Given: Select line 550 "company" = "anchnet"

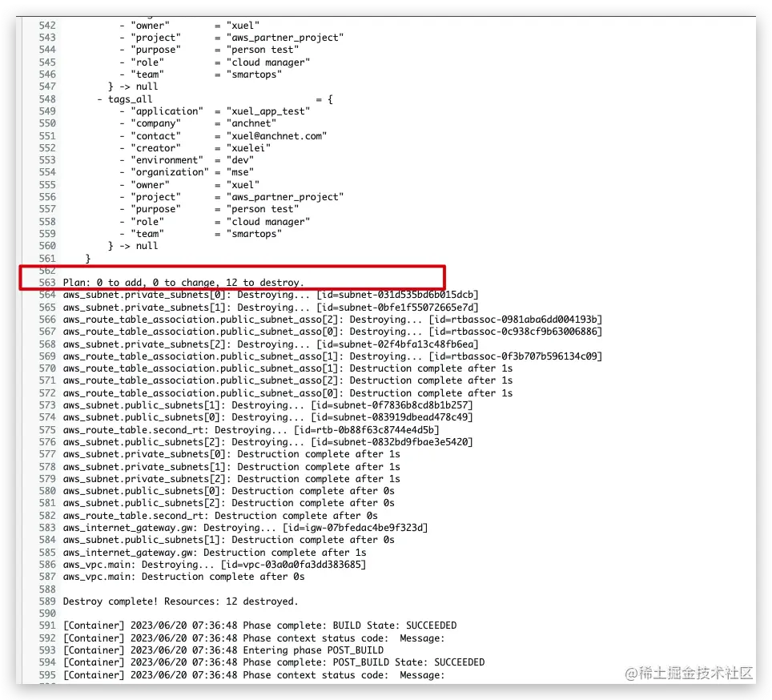Looking at the screenshot, I should coord(198,123).
